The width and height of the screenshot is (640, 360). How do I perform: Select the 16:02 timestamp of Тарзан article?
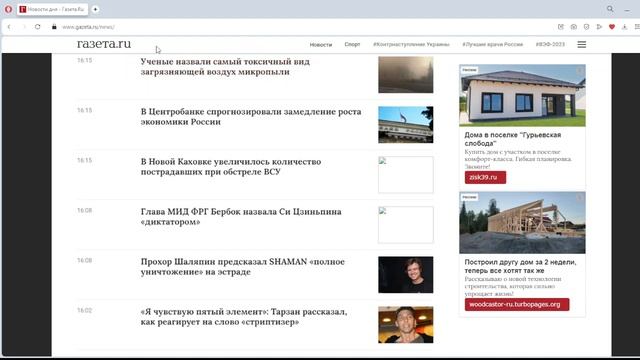(84, 311)
